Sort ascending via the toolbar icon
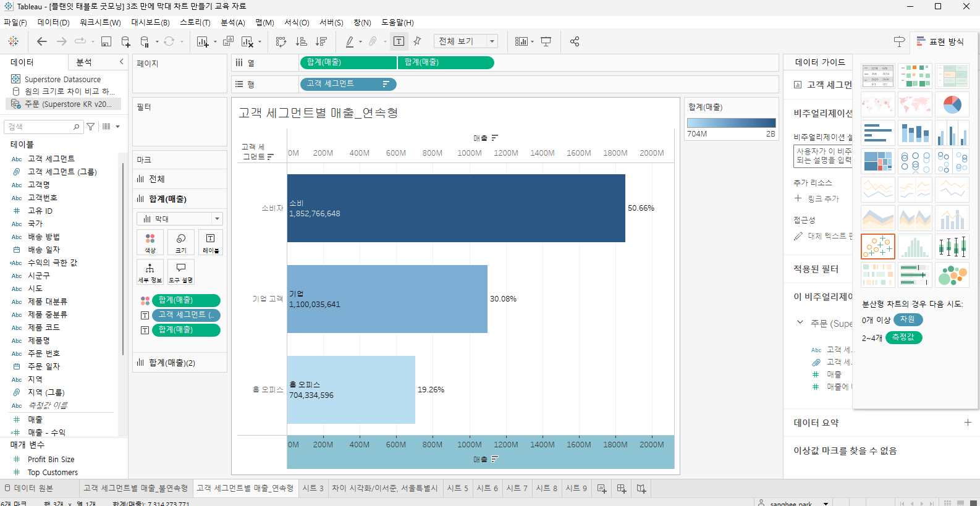The height and width of the screenshot is (506, 980). click(302, 41)
